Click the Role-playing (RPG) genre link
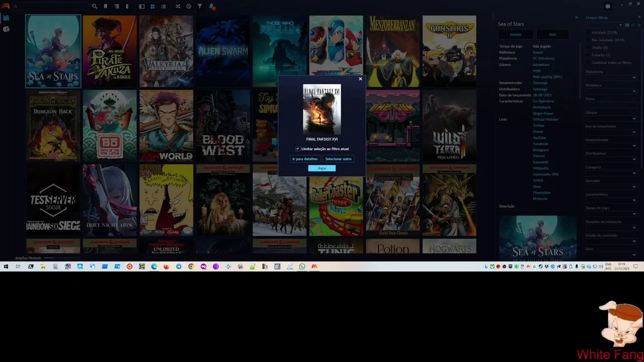644x362 pixels. [x=548, y=77]
